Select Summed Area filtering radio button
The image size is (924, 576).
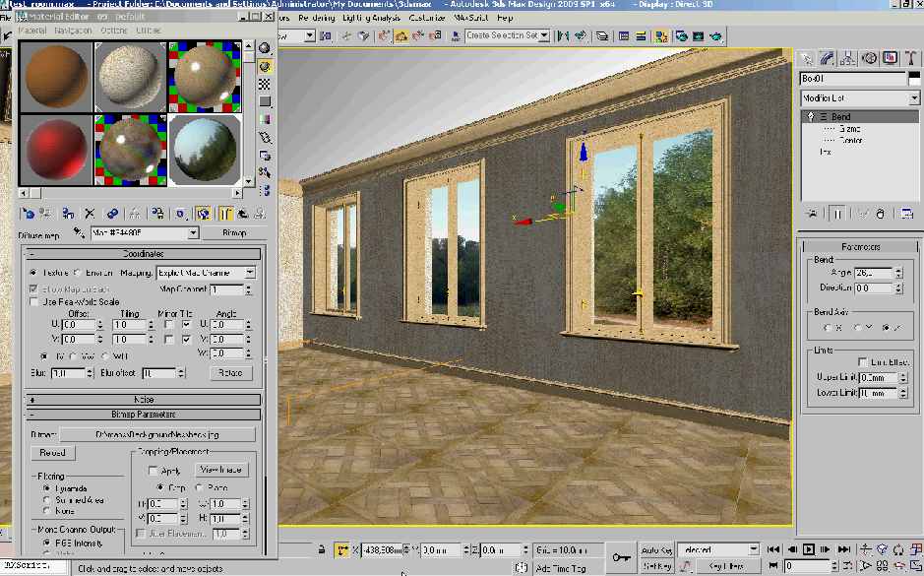pyautogui.click(x=46, y=500)
